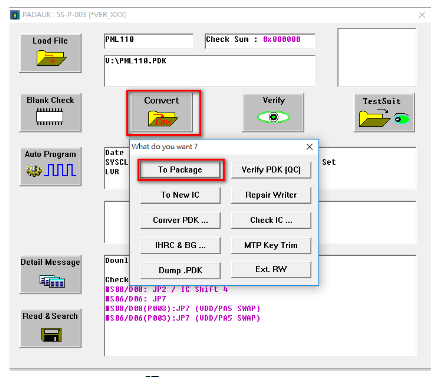Click the 'S08/D08: JP2 / IC Shift 4' line

pos(167,289)
